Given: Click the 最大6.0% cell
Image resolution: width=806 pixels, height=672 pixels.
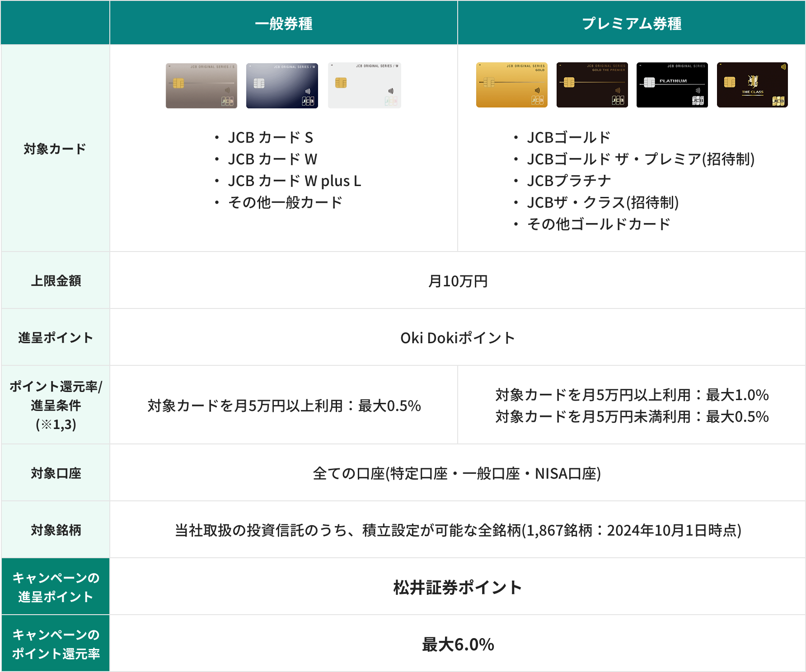Looking at the screenshot, I should 458,644.
